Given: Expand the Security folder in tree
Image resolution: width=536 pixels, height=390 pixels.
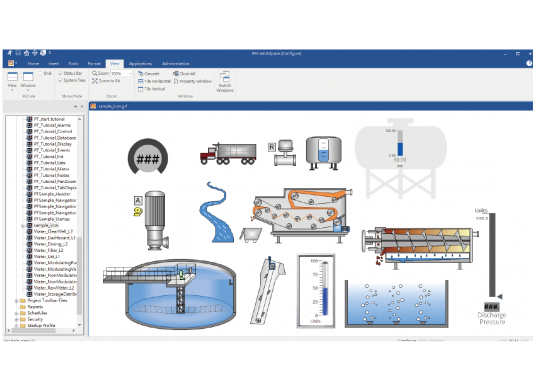Looking at the screenshot, I should point(16,320).
